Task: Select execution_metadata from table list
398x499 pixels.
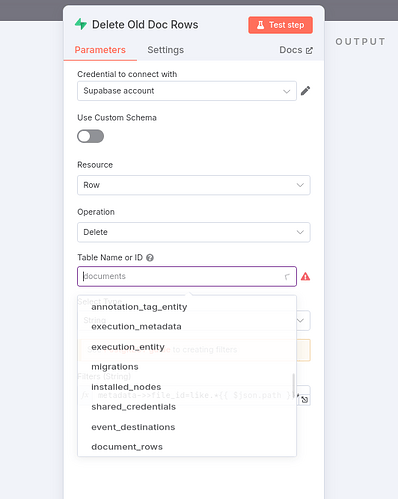Action: click(187, 327)
